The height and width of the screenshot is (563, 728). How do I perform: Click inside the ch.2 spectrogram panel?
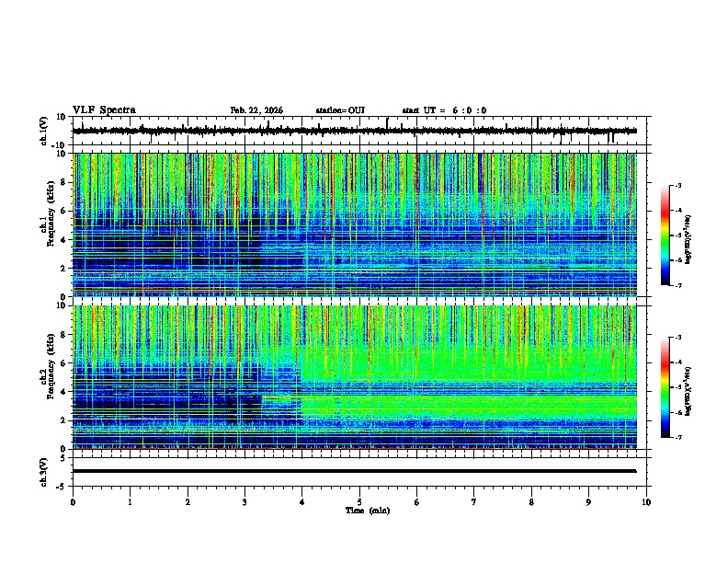355,377
